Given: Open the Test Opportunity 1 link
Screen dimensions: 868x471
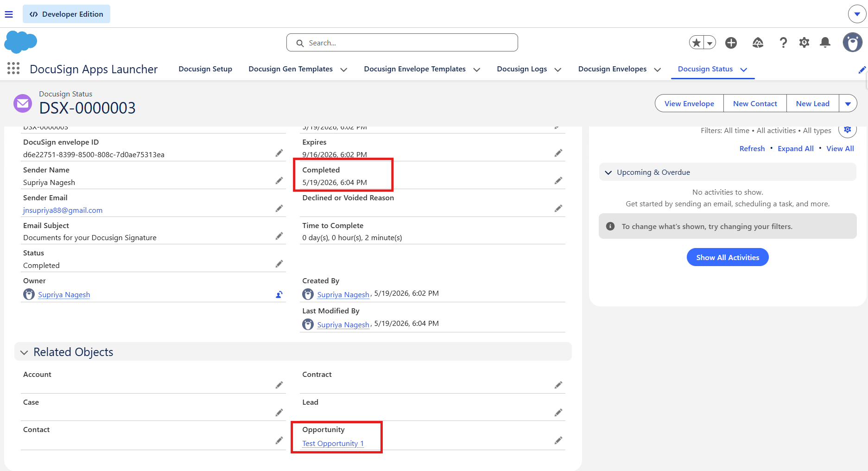Looking at the screenshot, I should [333, 443].
